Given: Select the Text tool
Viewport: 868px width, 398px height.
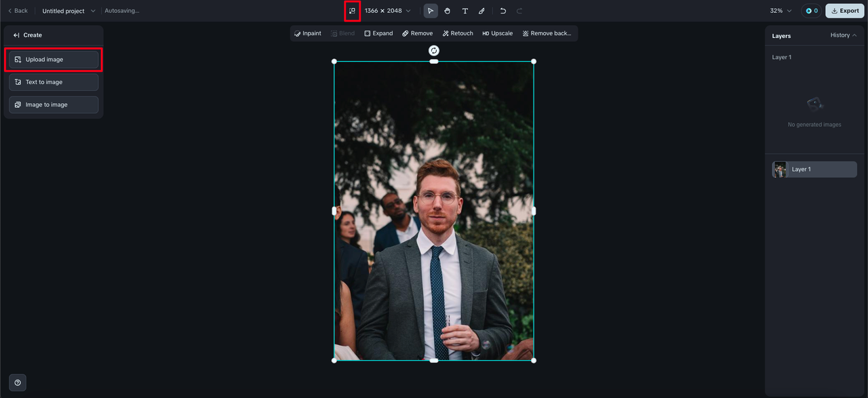Looking at the screenshot, I should (465, 11).
